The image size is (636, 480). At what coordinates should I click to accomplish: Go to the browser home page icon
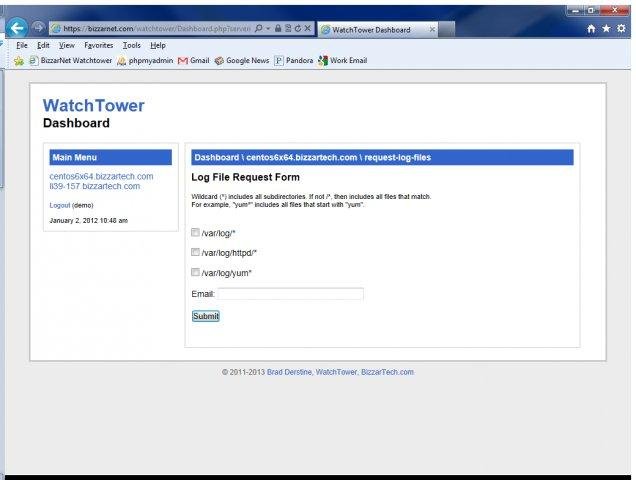591,28
